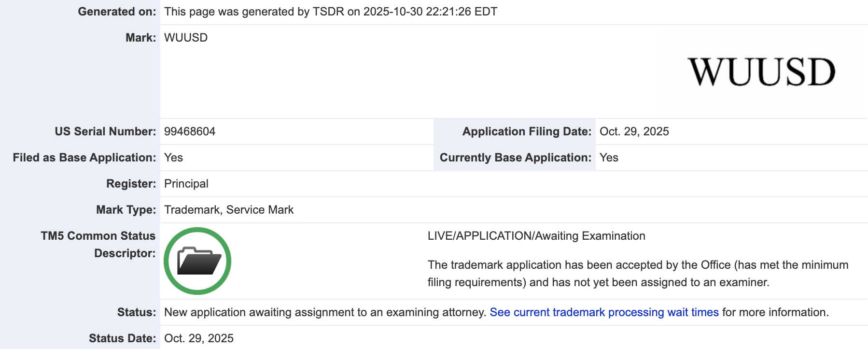Viewport: 868px width, 349px height.
Task: Click the 'LIVE/APPLICATION/Awaiting Examination' status text
Action: click(x=536, y=236)
